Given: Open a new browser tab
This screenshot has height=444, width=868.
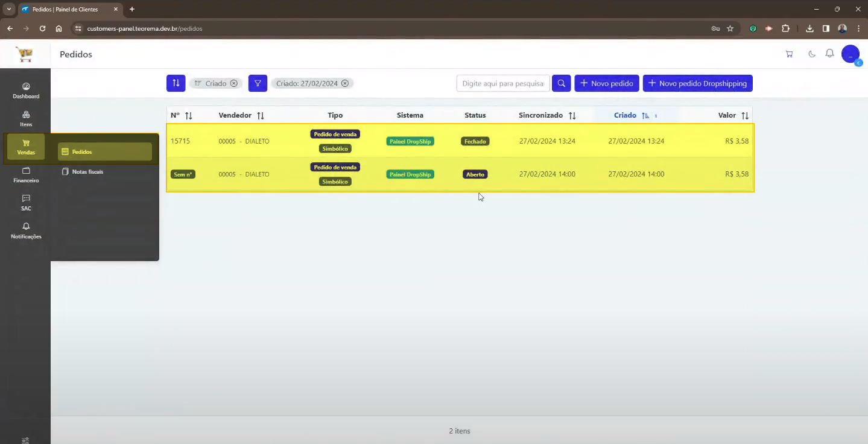Looking at the screenshot, I should (x=132, y=9).
